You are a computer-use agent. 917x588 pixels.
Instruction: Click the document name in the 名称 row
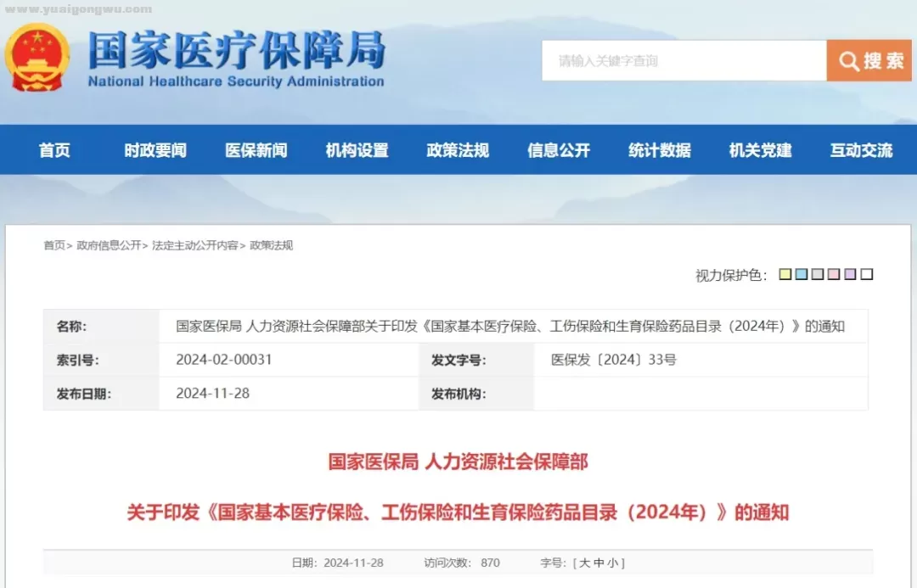[x=510, y=326]
